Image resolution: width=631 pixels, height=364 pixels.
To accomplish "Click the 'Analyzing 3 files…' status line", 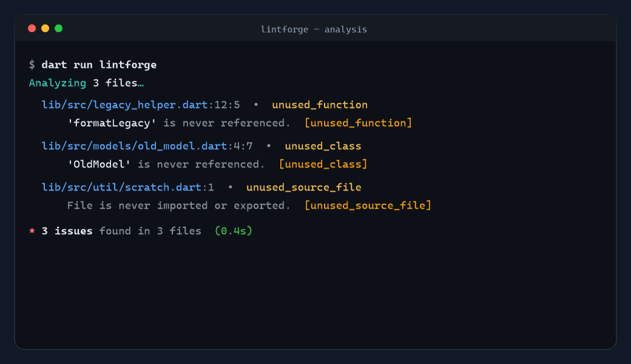I will (x=86, y=83).
